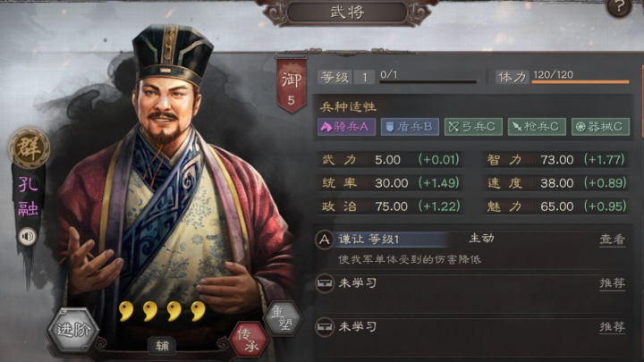Open the help question mark icon

click(619, 7)
